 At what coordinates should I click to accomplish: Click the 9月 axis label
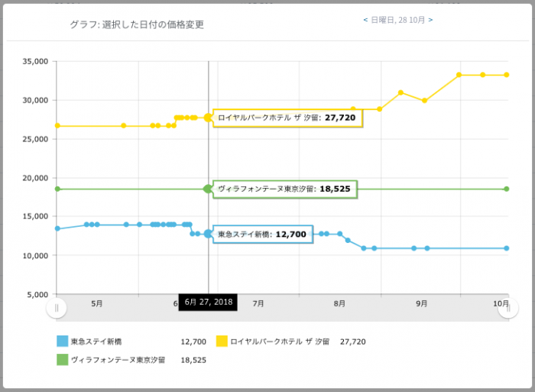(x=422, y=303)
